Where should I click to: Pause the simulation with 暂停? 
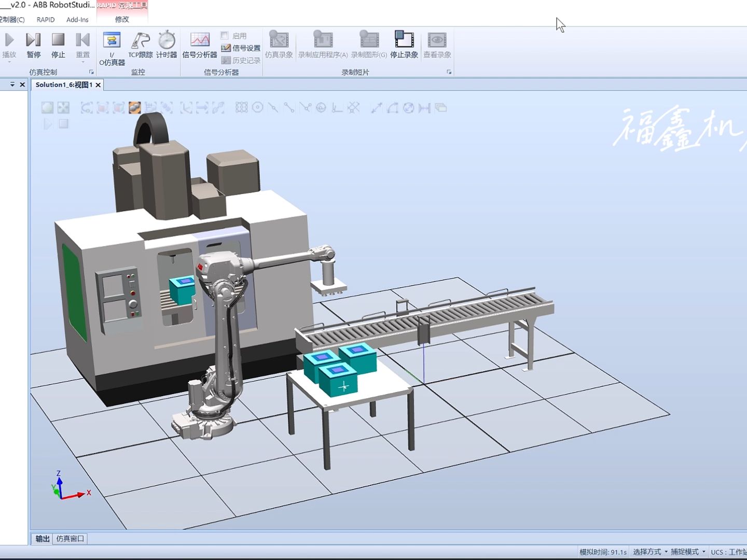tap(33, 44)
